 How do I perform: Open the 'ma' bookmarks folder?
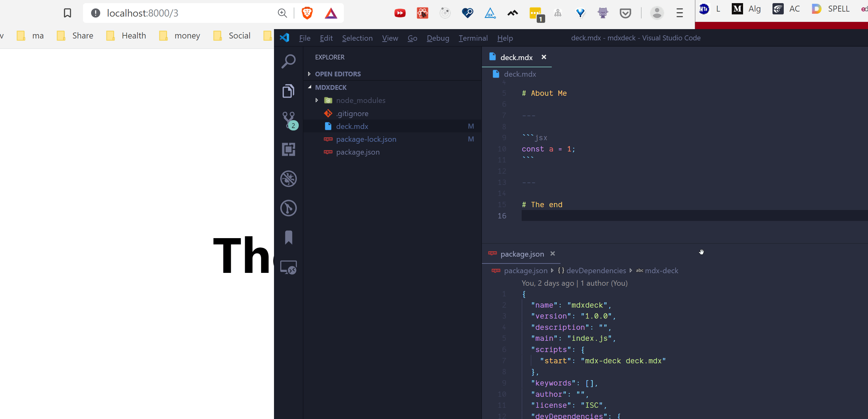click(x=30, y=36)
